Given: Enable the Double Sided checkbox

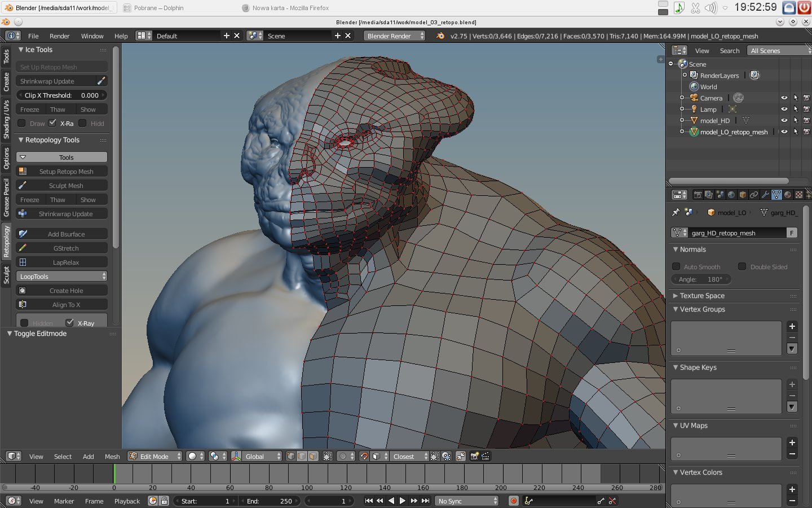Looking at the screenshot, I should 742,266.
